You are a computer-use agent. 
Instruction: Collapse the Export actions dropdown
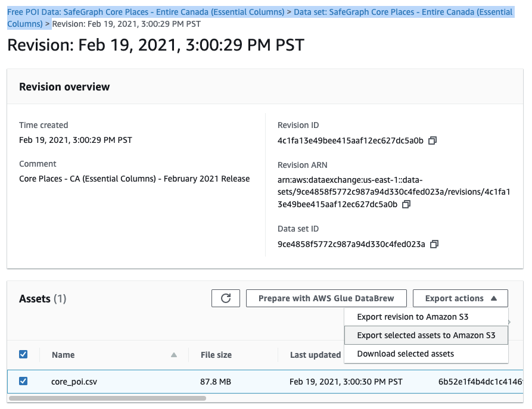coord(461,298)
